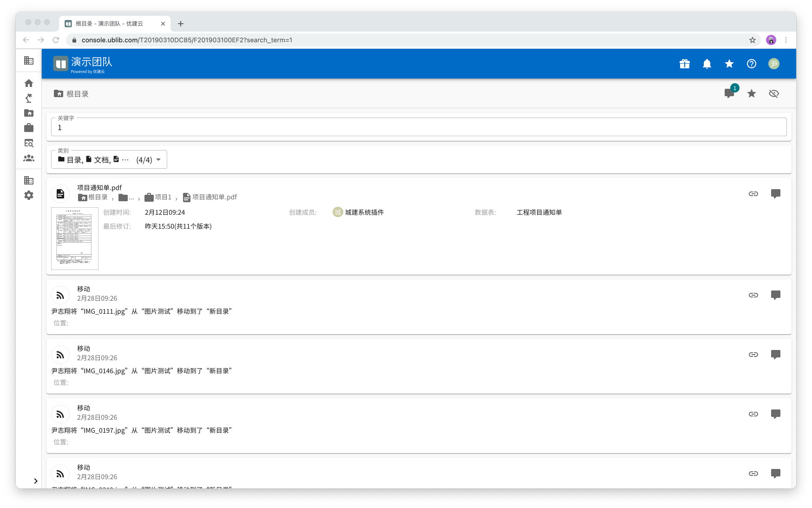812x508 pixels.
Task: Open the 类别 category dropdown
Action: point(109,160)
